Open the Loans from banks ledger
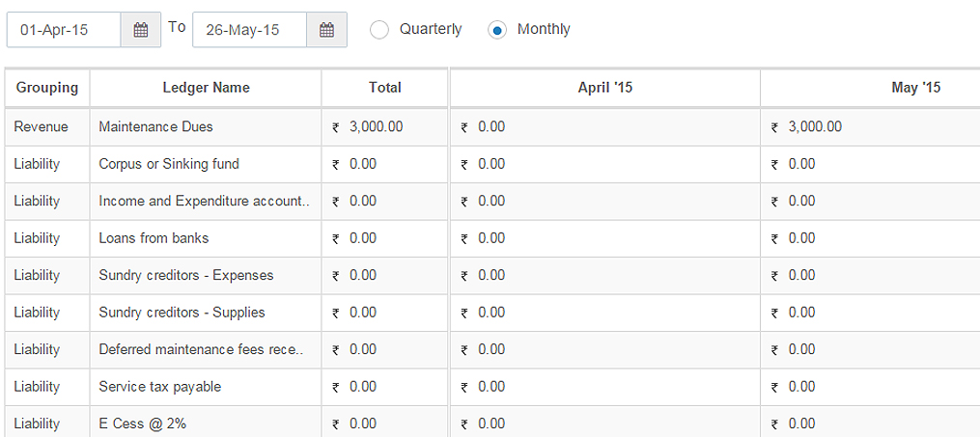 click(x=154, y=238)
